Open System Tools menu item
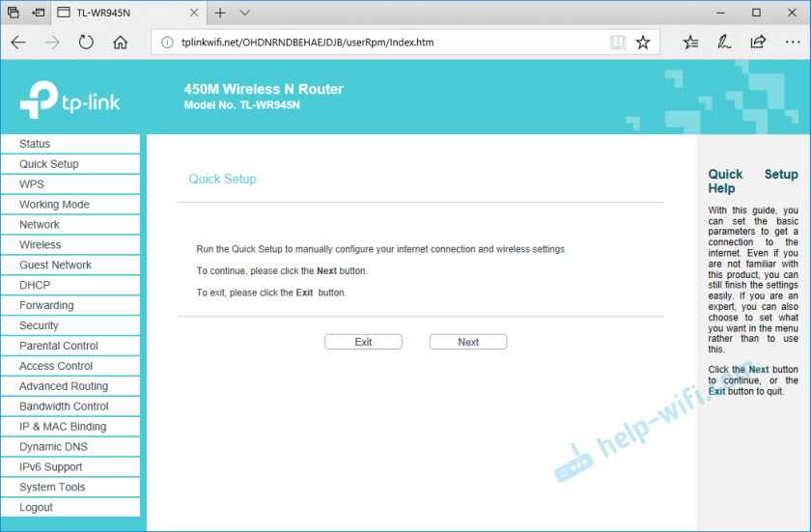 (x=70, y=487)
